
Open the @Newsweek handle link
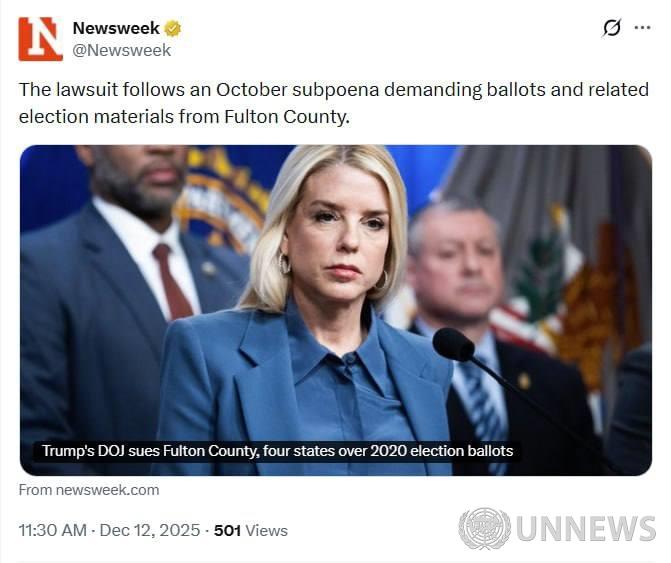pos(122,50)
